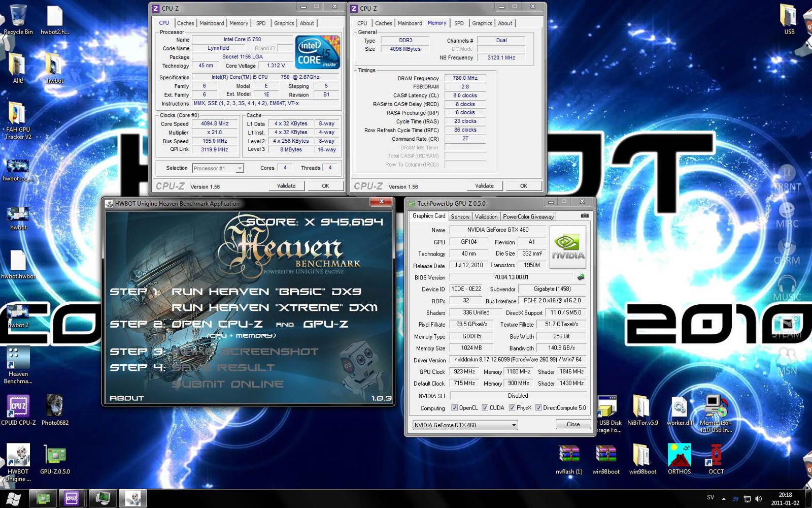The image size is (812, 508).
Task: Open GPU-Z.0.5.0 desktop icon
Action: (55, 459)
